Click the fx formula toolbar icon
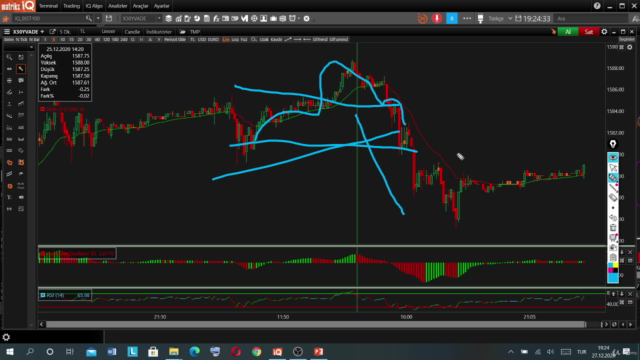This screenshot has width=640, height=360. click(216, 18)
